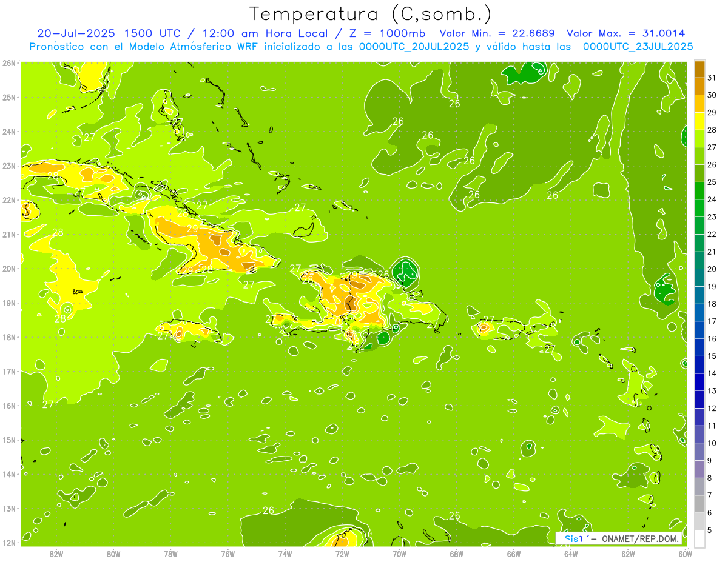Pick the gray legend swatch between 6 and 7
Viewport: 728px width, 562px height.
699,504
